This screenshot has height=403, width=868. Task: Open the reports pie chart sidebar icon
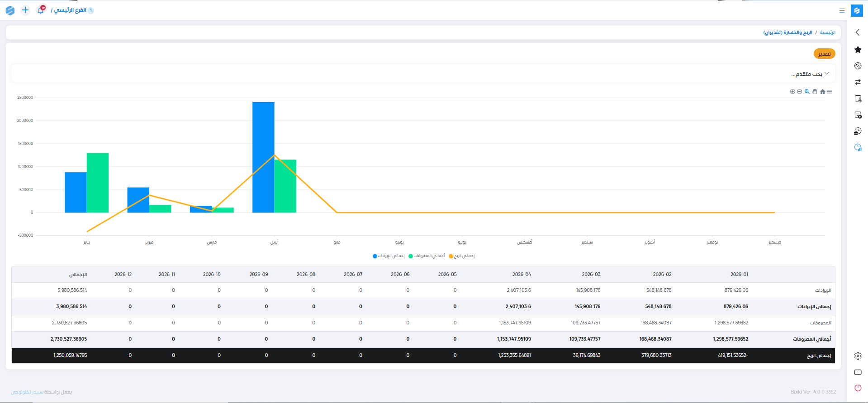click(858, 147)
